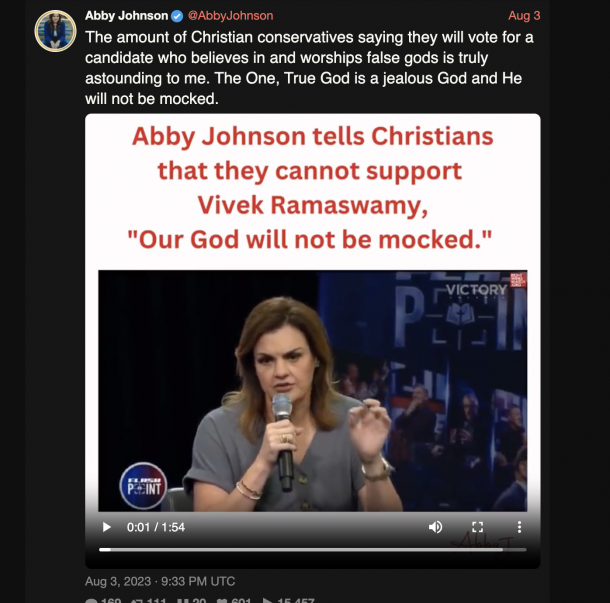Play the embedded video

click(107, 527)
